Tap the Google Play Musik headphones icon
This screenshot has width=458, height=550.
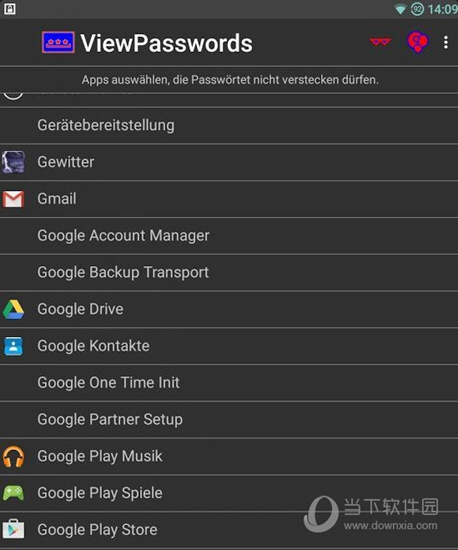13,457
